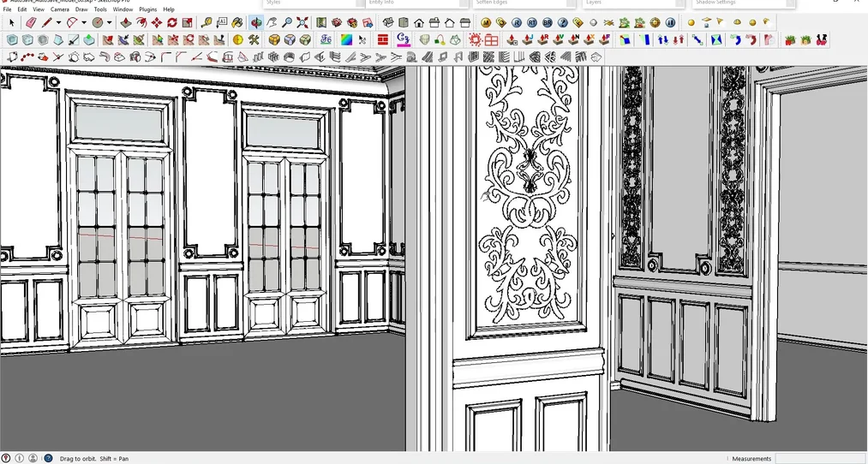Screen dimensions: 868x464
Task: Open Line tool dropdown arrow
Action: pos(58,22)
